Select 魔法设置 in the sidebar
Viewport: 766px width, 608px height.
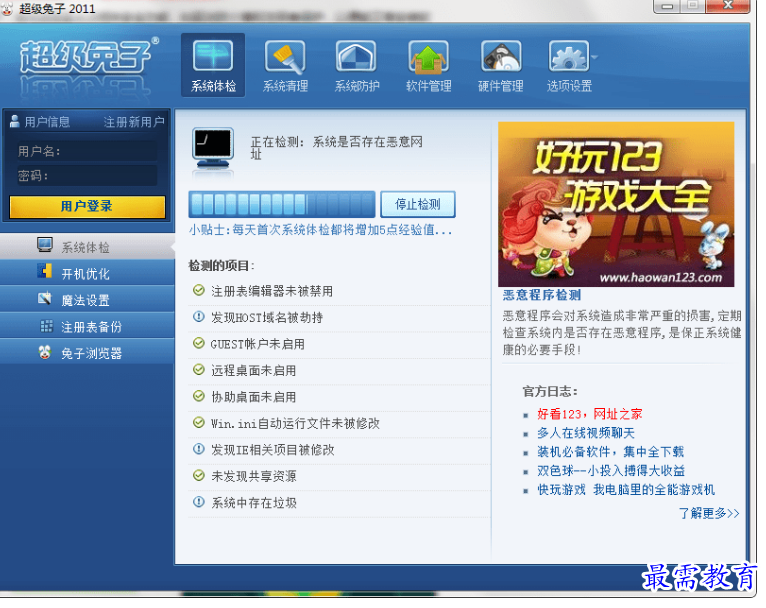click(87, 299)
